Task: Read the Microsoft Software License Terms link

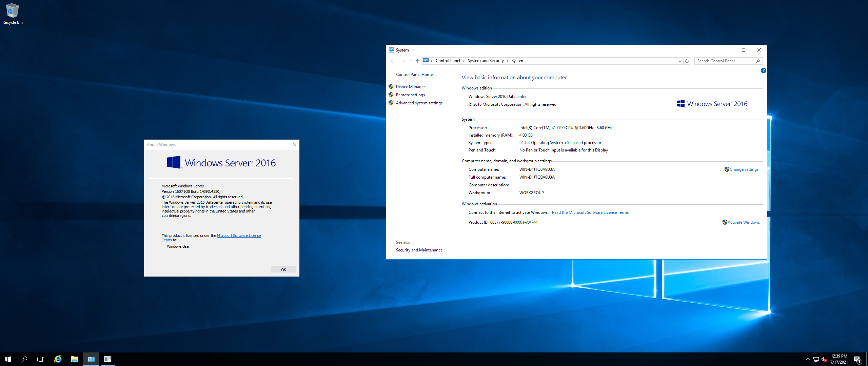Action: 590,212
